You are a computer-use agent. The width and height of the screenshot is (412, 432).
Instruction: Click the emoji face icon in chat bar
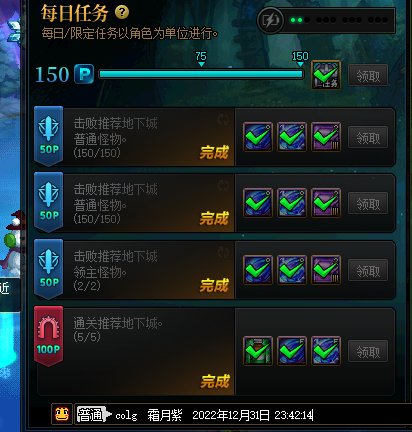[62, 414]
